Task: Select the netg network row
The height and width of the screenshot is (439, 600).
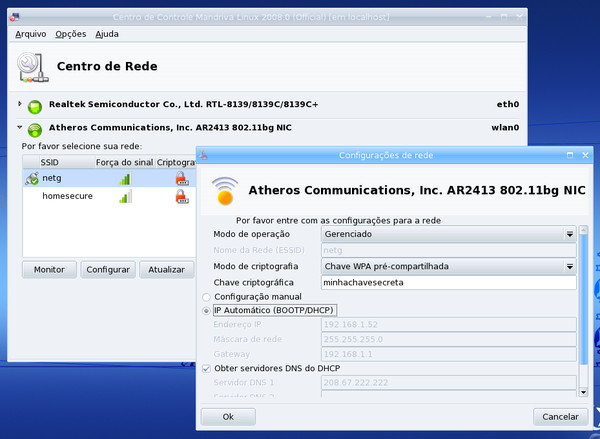Action: click(109, 178)
